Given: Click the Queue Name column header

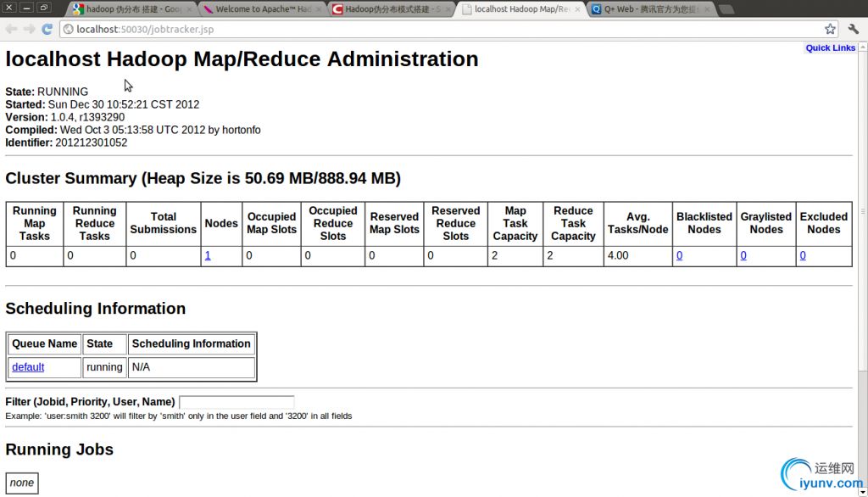Looking at the screenshot, I should point(44,343).
